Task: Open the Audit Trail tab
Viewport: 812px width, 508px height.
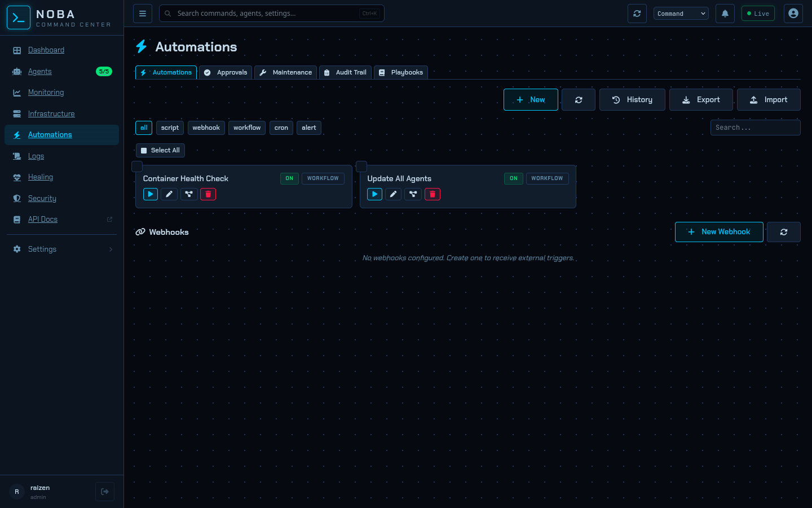Action: 345,72
